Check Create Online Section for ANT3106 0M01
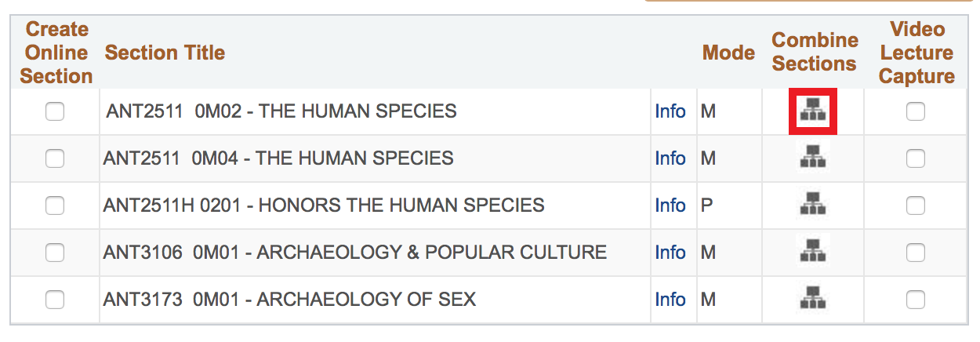980x342 pixels. (55, 253)
